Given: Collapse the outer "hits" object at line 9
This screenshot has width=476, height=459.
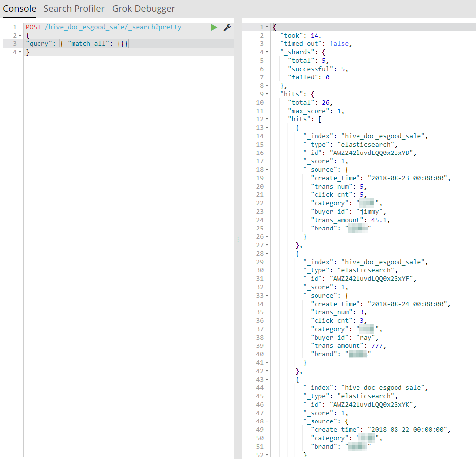Looking at the screenshot, I should point(267,94).
